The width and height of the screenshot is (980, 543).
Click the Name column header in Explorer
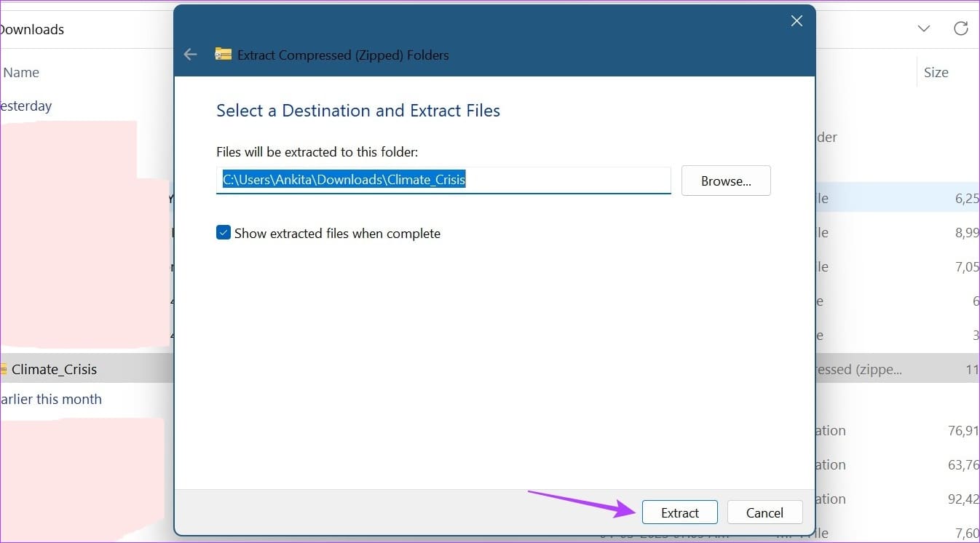(21, 72)
